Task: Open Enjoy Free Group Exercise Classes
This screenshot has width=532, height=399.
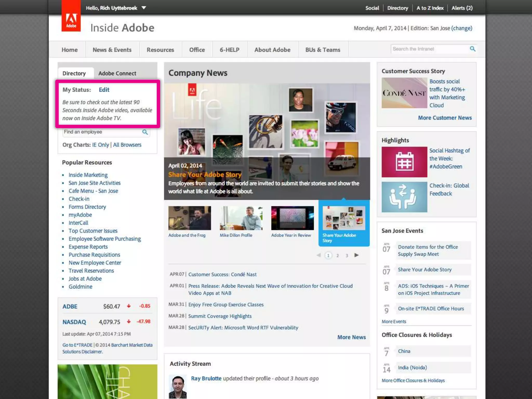Action: 226,304
